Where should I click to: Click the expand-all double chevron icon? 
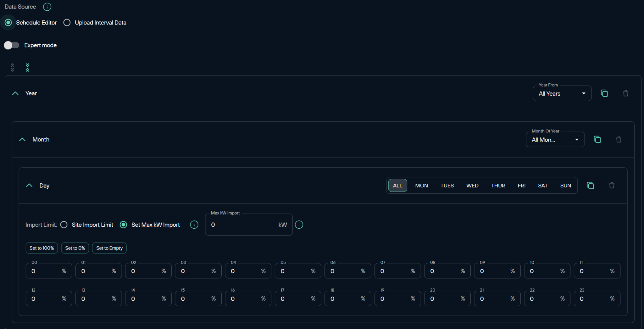[x=12, y=67]
